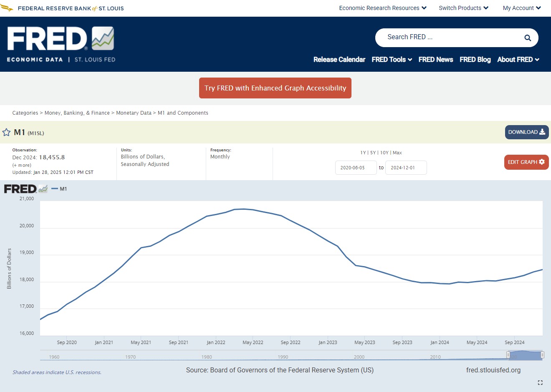Click the FRED graph logo above chart
551x392 pixels.
[26, 189]
